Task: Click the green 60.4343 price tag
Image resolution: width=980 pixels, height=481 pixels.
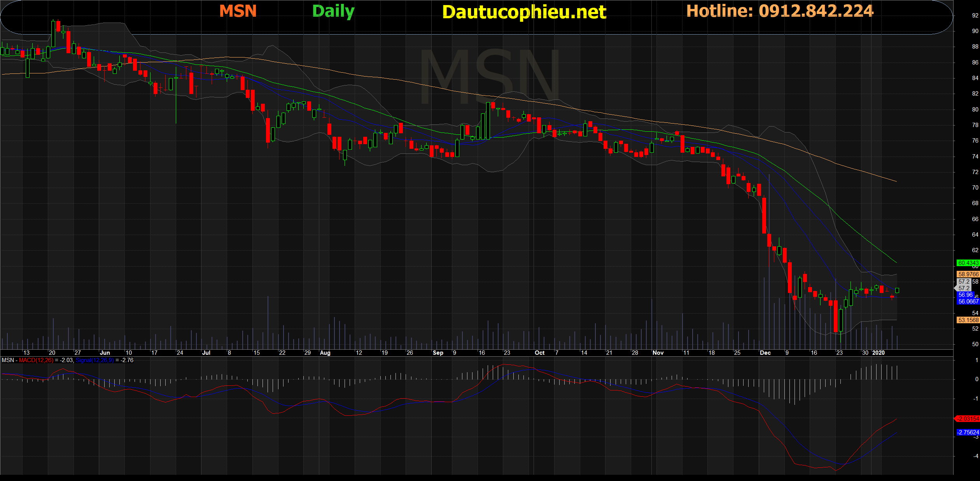Action: (x=968, y=263)
